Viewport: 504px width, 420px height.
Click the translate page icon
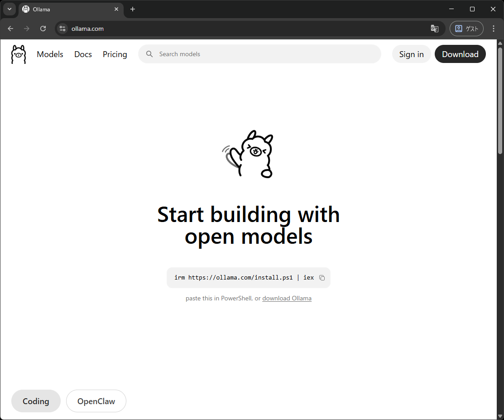pos(435,29)
